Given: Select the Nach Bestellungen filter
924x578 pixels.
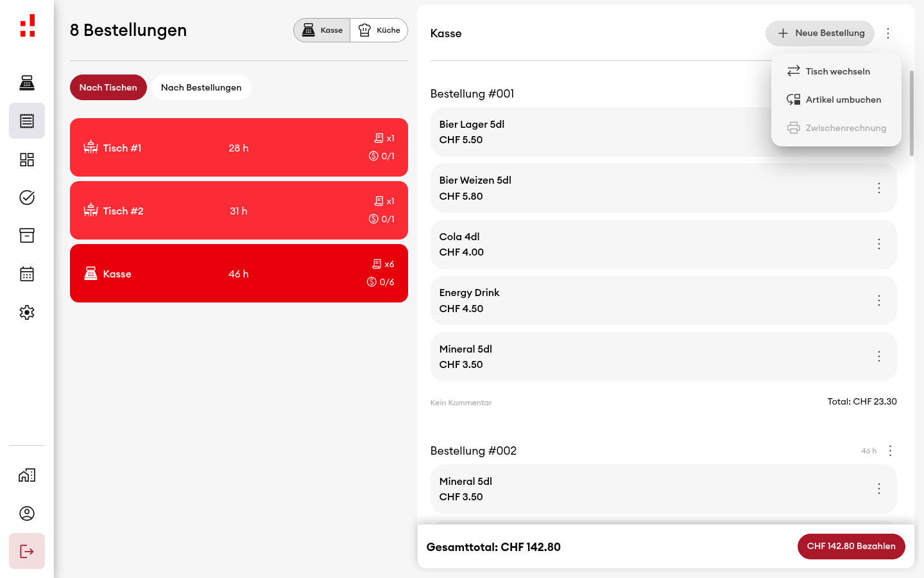Looking at the screenshot, I should pos(201,87).
